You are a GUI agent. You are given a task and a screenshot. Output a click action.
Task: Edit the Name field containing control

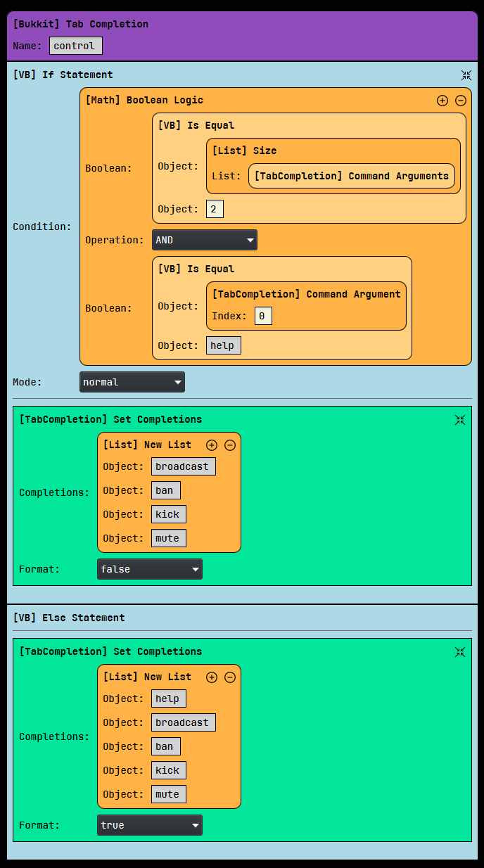[x=76, y=46]
